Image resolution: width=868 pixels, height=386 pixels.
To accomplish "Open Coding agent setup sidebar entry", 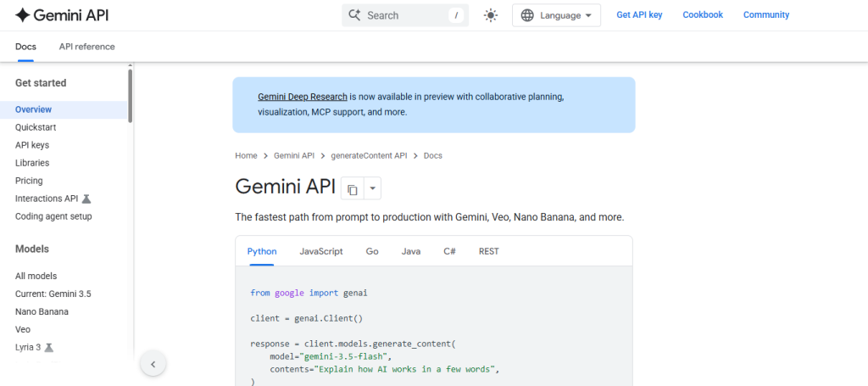I will tap(53, 216).
